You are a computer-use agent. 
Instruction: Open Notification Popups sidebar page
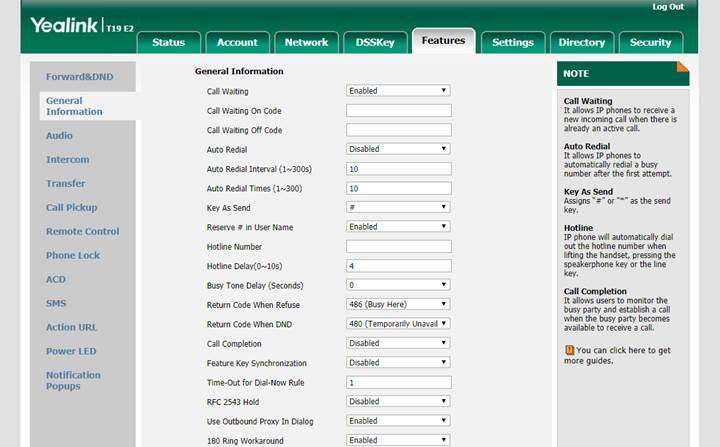[x=73, y=380]
